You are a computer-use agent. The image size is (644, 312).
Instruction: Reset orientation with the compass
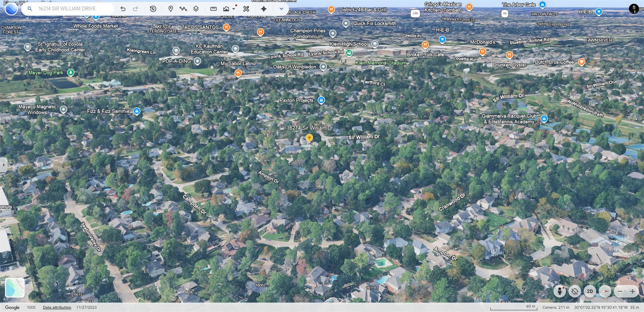pos(605,291)
